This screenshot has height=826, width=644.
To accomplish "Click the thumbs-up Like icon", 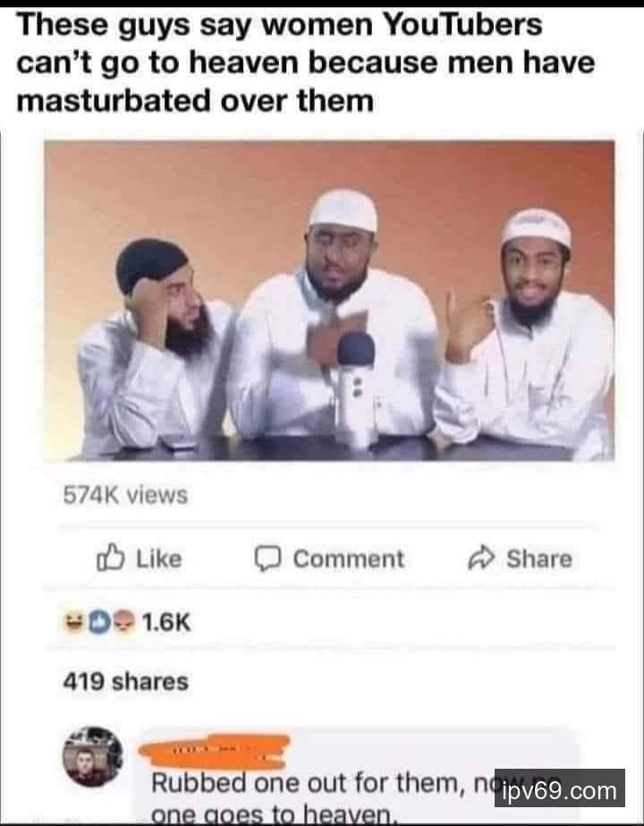I will [x=111, y=558].
